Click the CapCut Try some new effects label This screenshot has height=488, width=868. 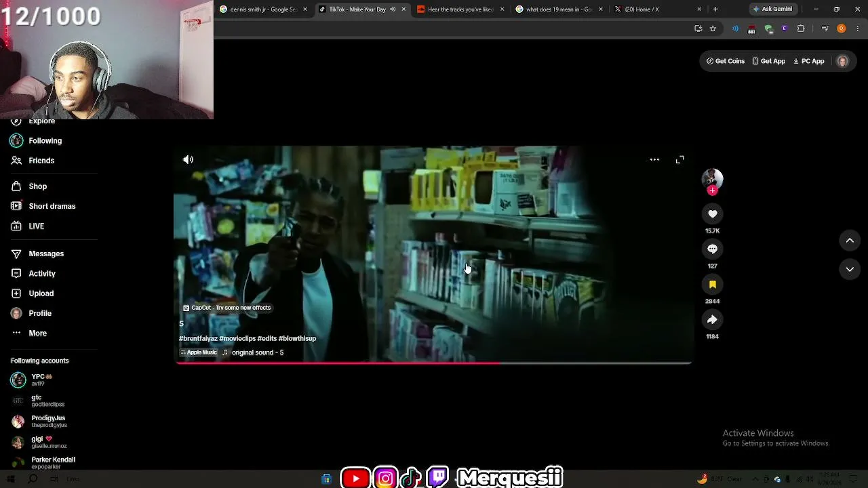pyautogui.click(x=226, y=308)
